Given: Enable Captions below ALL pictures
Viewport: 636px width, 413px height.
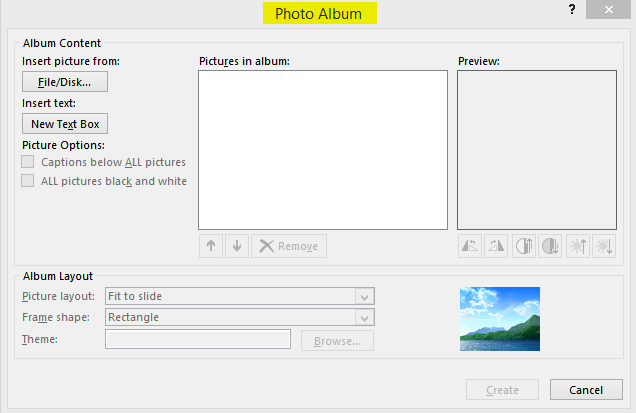Looking at the screenshot, I should tap(28, 162).
